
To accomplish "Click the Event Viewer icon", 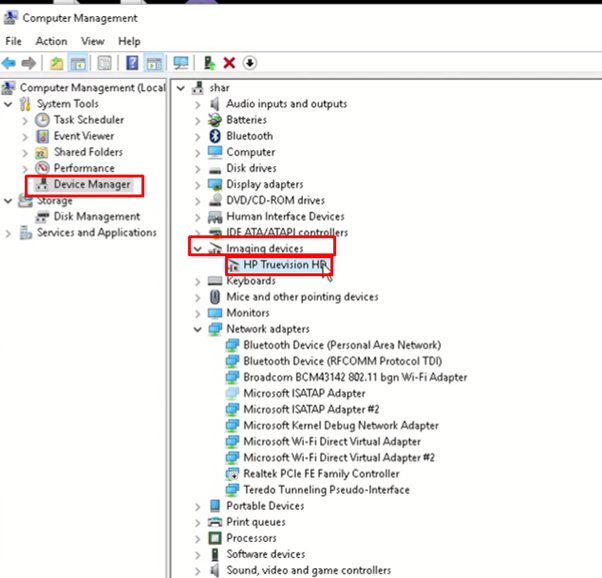I will click(x=42, y=136).
